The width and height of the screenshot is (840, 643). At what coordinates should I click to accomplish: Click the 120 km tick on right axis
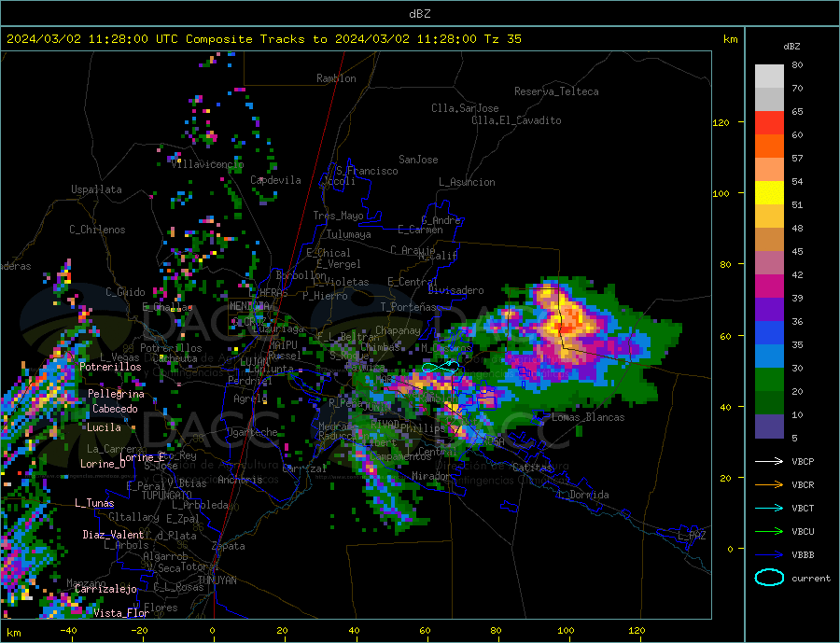721,122
